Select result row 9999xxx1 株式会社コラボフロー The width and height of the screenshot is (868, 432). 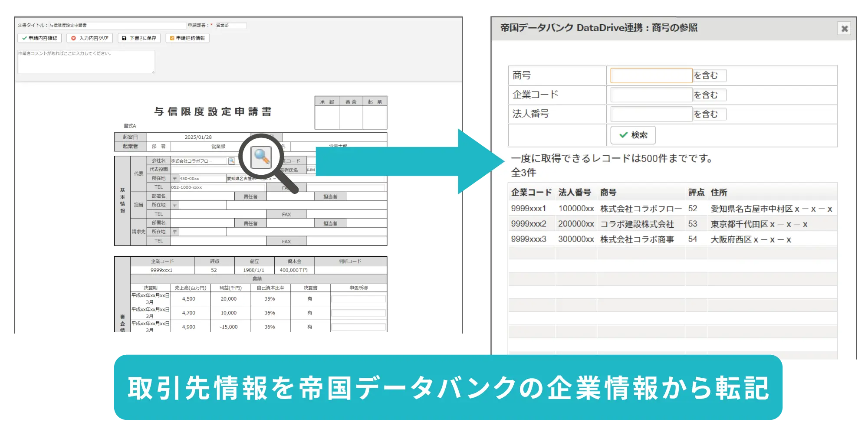point(672,209)
